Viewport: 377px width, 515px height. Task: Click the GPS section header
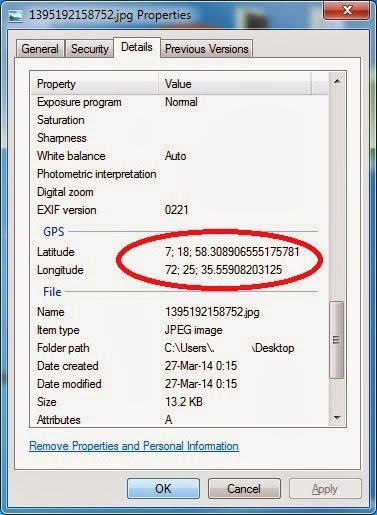click(x=54, y=231)
